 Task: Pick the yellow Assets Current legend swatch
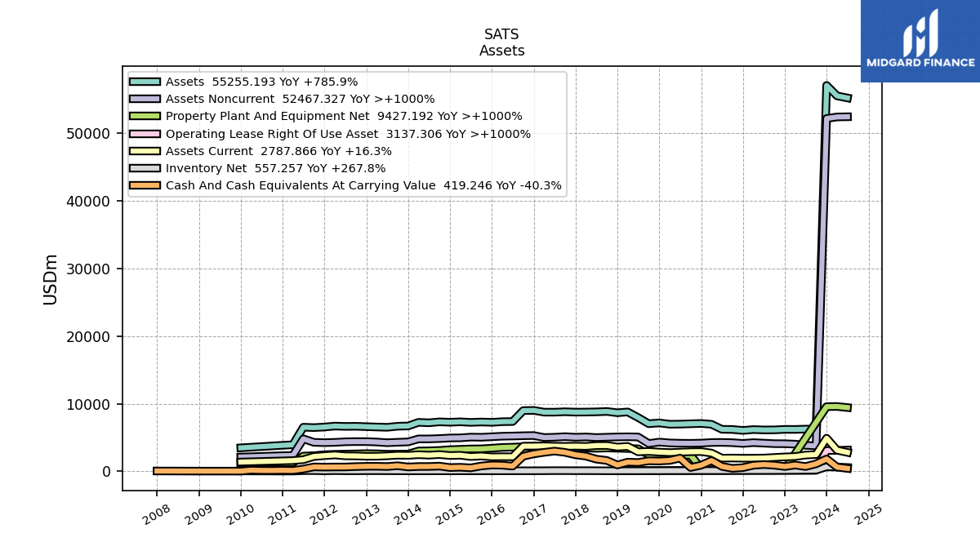point(146,151)
